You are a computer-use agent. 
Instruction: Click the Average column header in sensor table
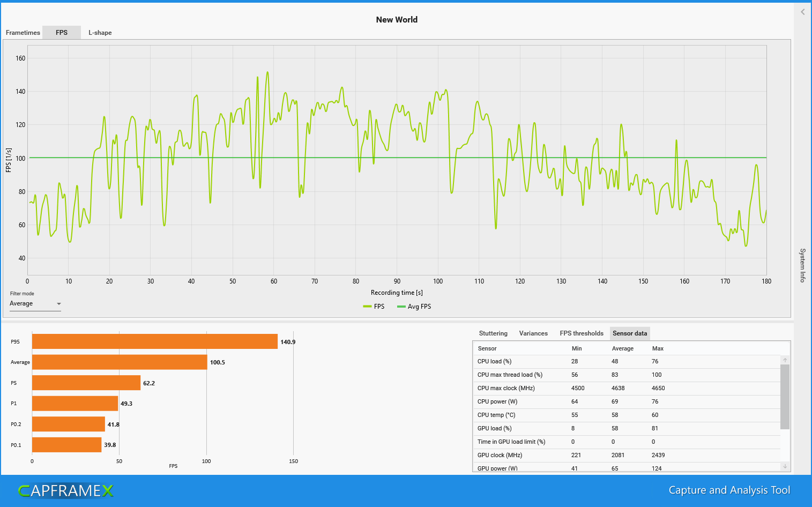623,348
